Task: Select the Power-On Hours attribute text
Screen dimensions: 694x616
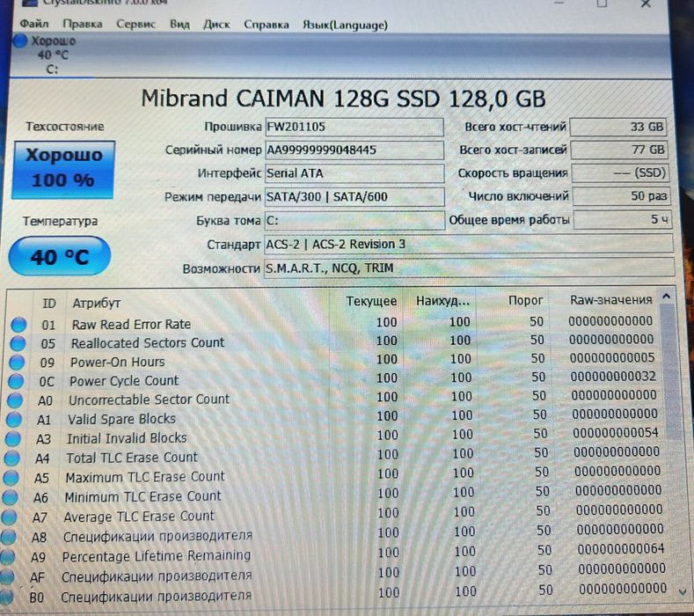Action: point(117,362)
